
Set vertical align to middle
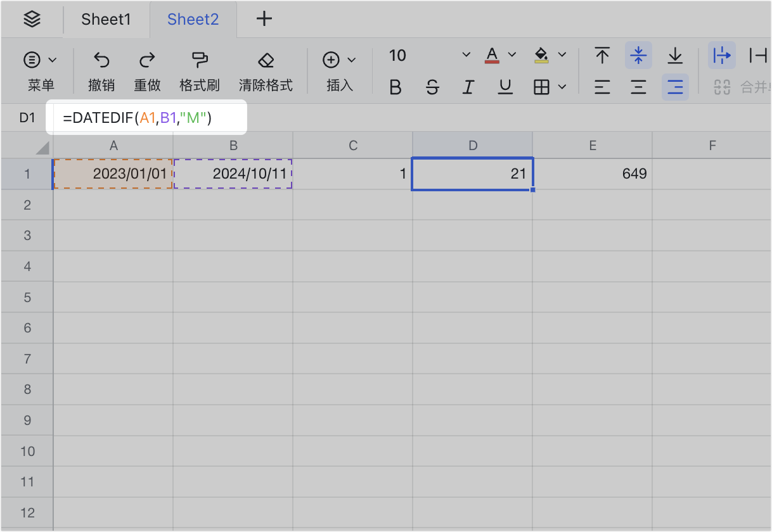pyautogui.click(x=638, y=56)
